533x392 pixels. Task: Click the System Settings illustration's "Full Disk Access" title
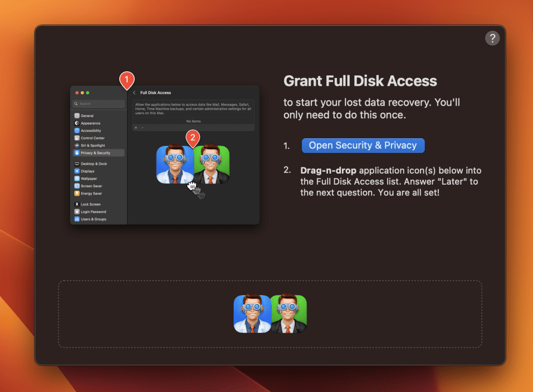click(x=156, y=93)
